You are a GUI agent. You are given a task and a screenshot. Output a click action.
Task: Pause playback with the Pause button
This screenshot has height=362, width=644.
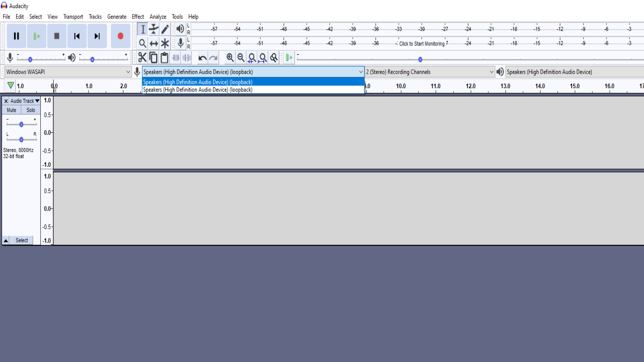[16, 36]
